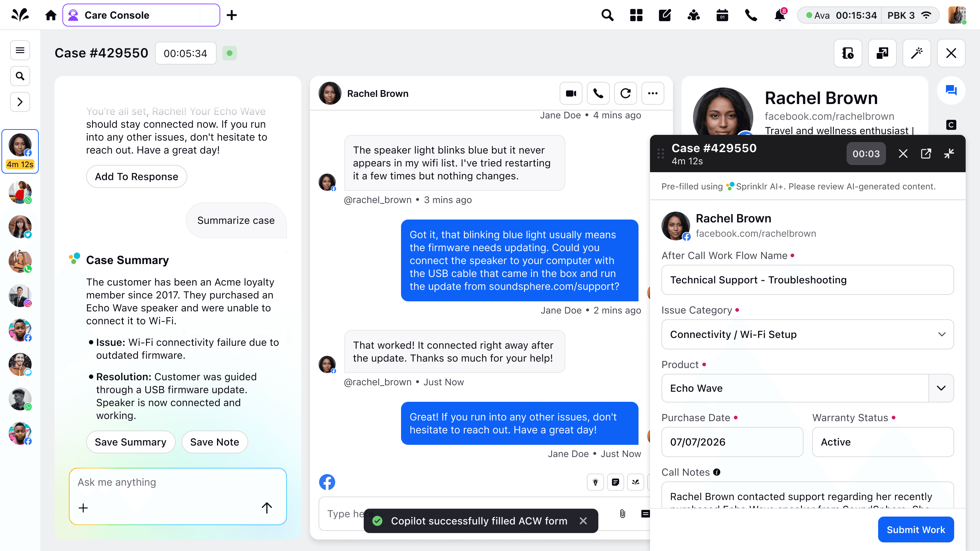Screen dimensions: 980x551
Task: Click Add To Response button
Action: tap(136, 176)
